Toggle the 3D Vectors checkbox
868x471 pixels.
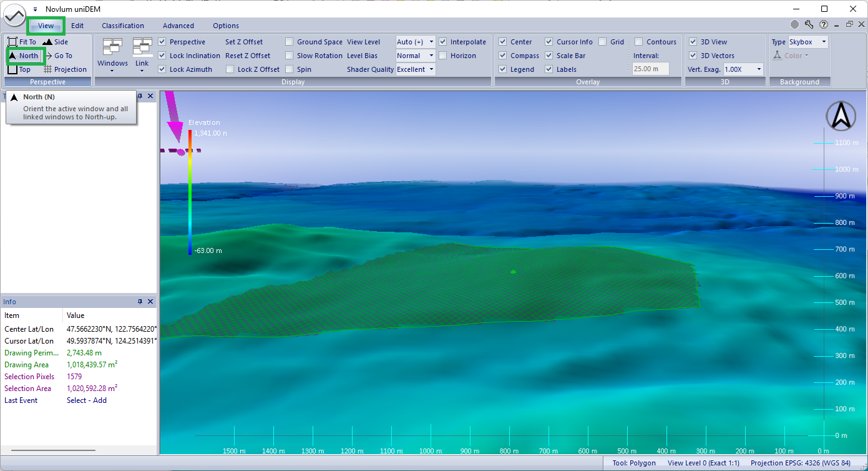[693, 56]
